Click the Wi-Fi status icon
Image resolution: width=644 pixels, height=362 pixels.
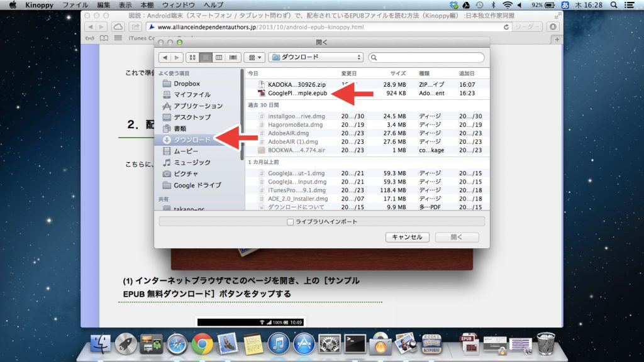508,5
